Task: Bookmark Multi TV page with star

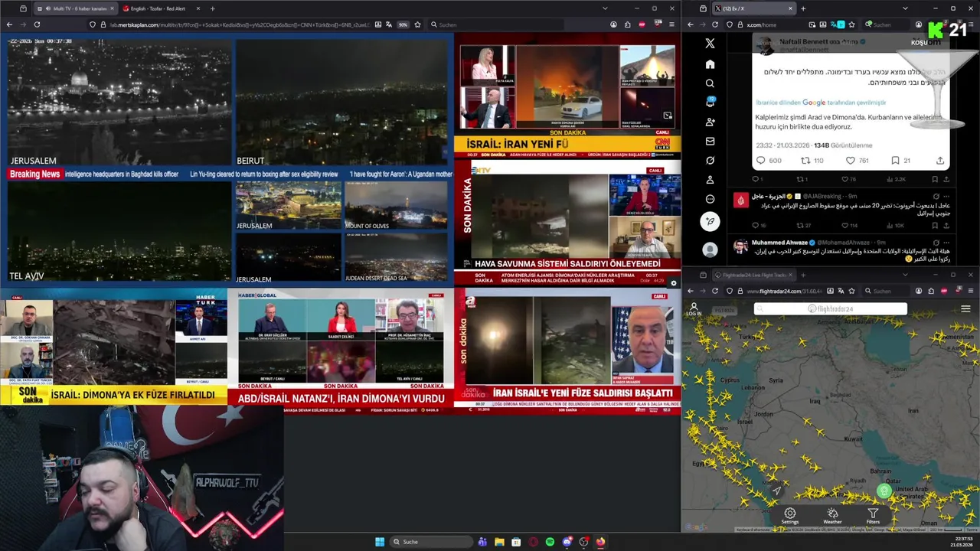Action: point(418,24)
